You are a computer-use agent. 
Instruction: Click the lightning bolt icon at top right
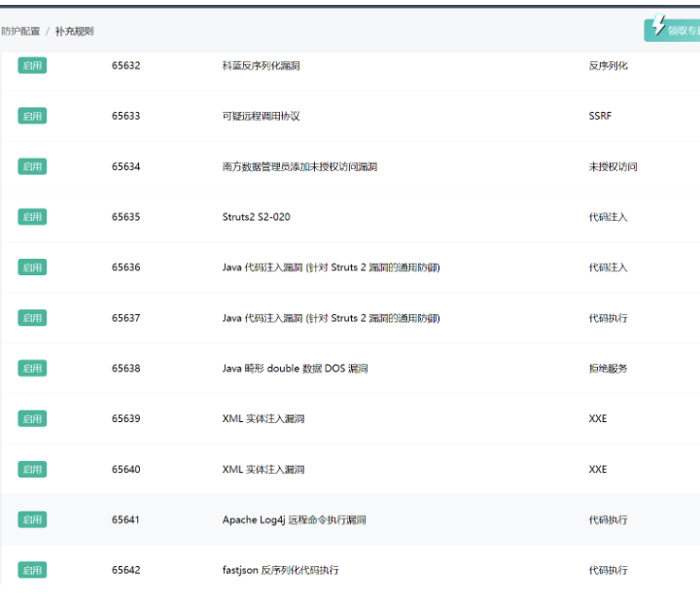tap(659, 25)
